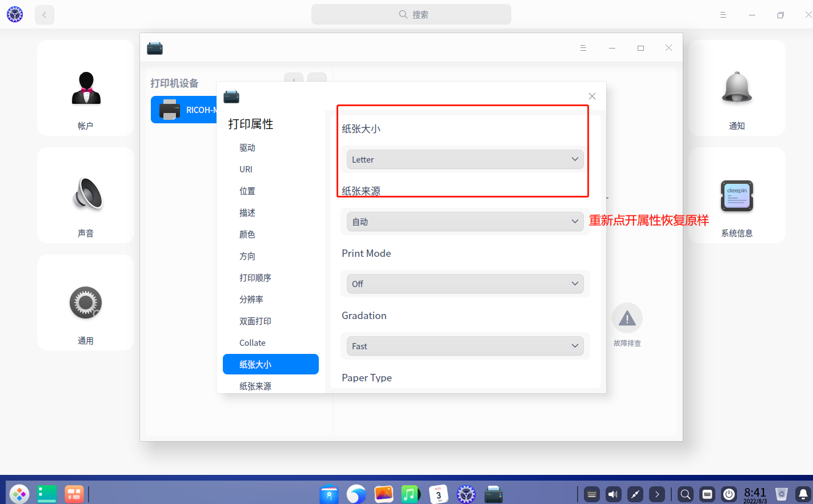Viewport: 813px width, 504px height.
Task: Open the Letter paper size dropdown
Action: (464, 159)
